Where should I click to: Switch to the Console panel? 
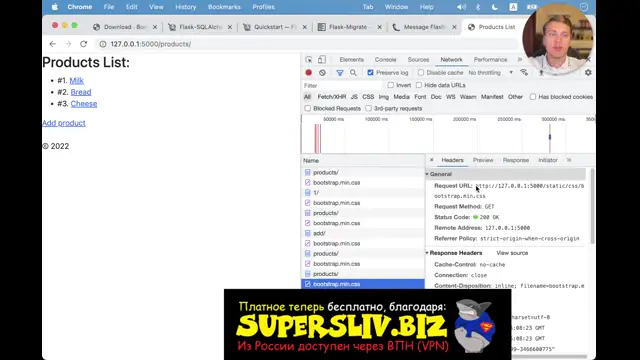(x=385, y=60)
